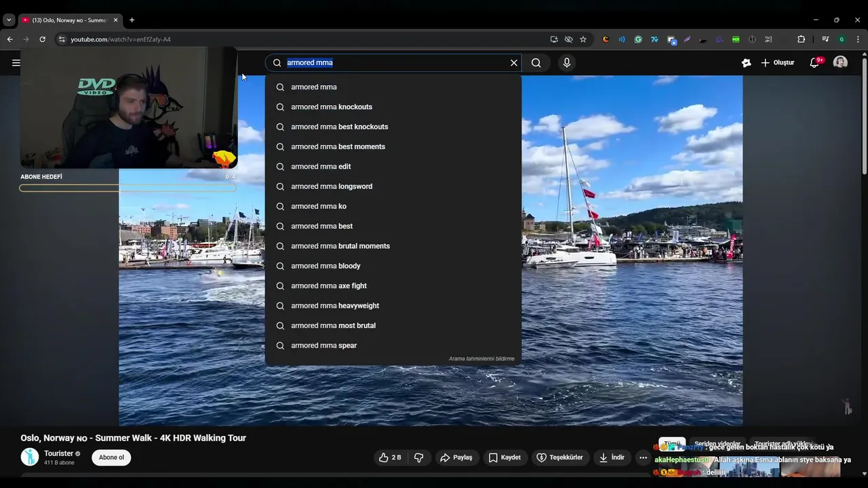Submit search with the magnifier button
This screenshot has width=868, height=488.
click(x=536, y=63)
